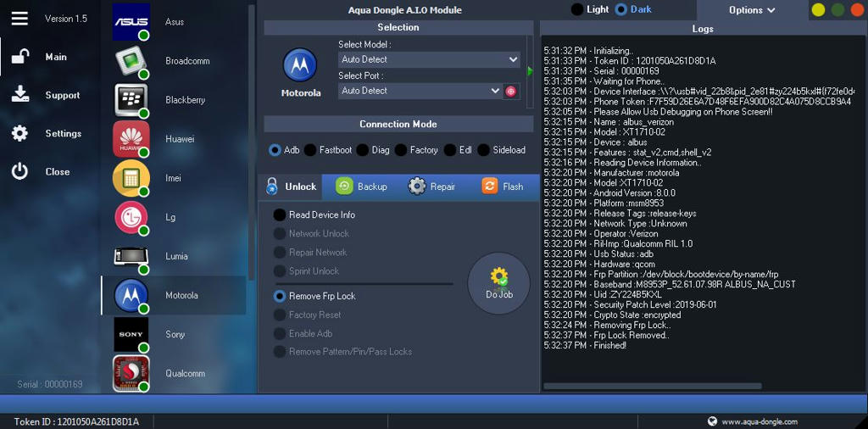Click the red port refresh icon

(510, 92)
